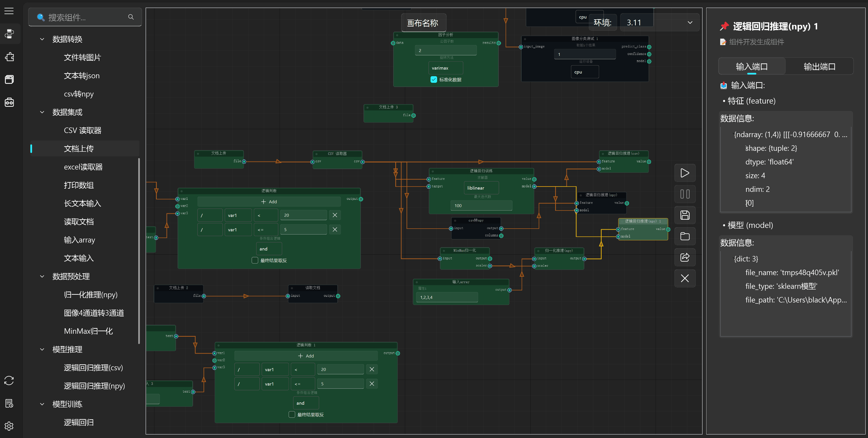
Task: Select CSV 读取器 component
Action: 85,130
